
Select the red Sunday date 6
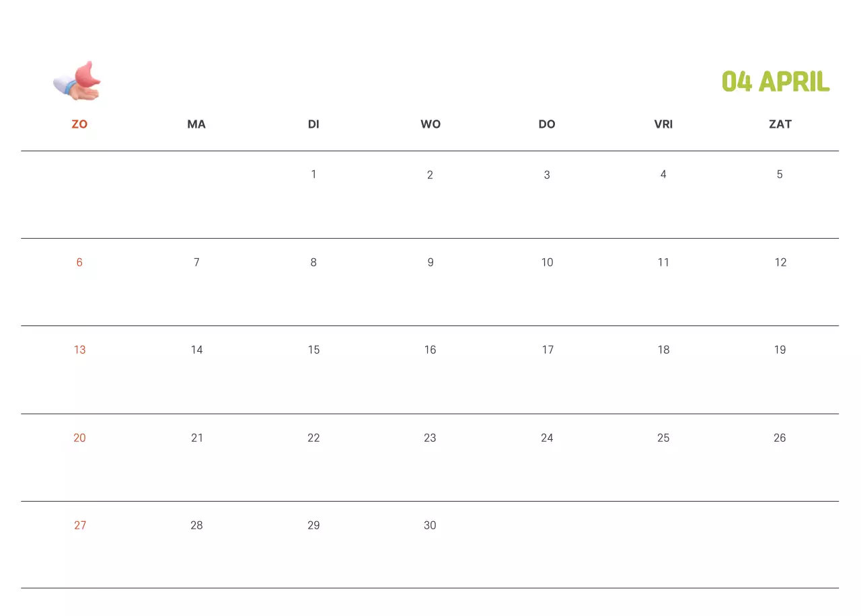point(79,262)
